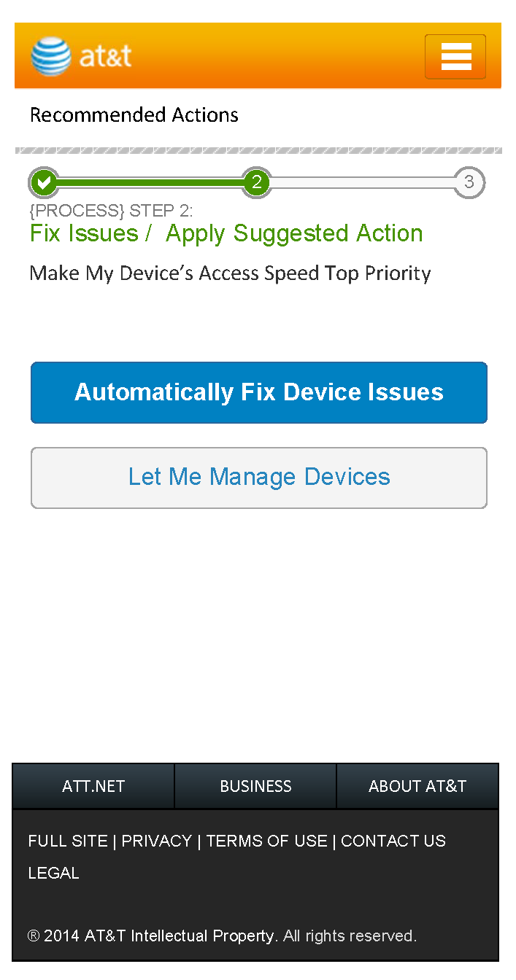Choose Let Me Manage Devices
Screen dimensions: 516x980
pyautogui.click(x=258, y=478)
